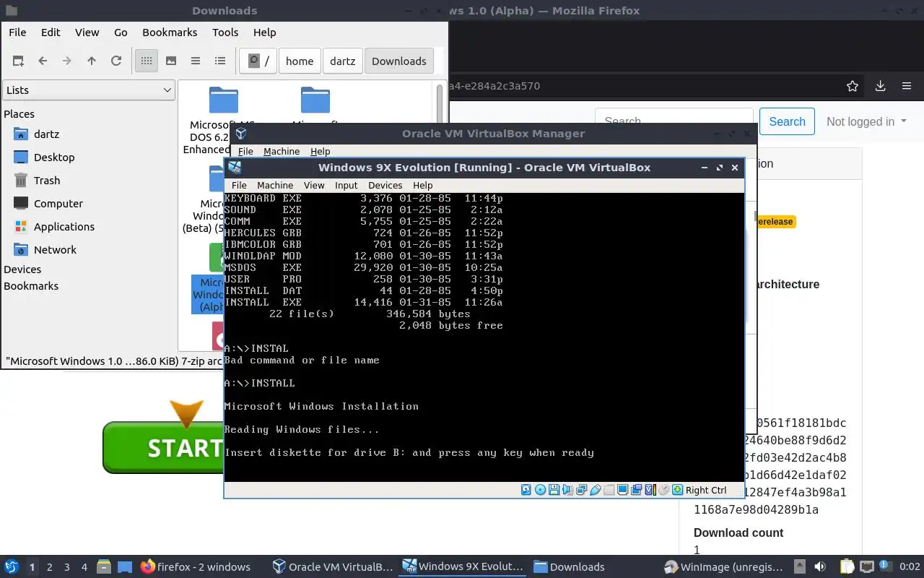924x578 pixels.
Task: Expand Not logged in dropdown
Action: click(x=866, y=121)
